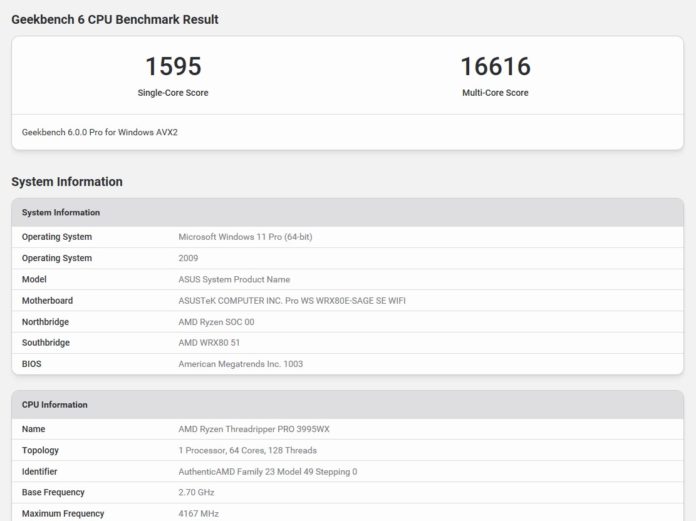Select Microsoft Windows 11 Pro (64-bit) value
The width and height of the screenshot is (696, 521).
click(245, 237)
